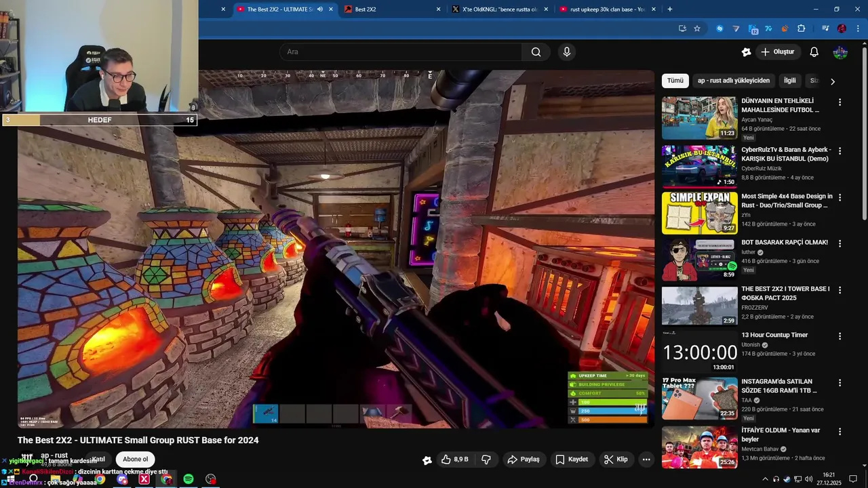Open the extension with badge 12
Image resolution: width=868 pixels, height=488 pixels.
(753, 29)
